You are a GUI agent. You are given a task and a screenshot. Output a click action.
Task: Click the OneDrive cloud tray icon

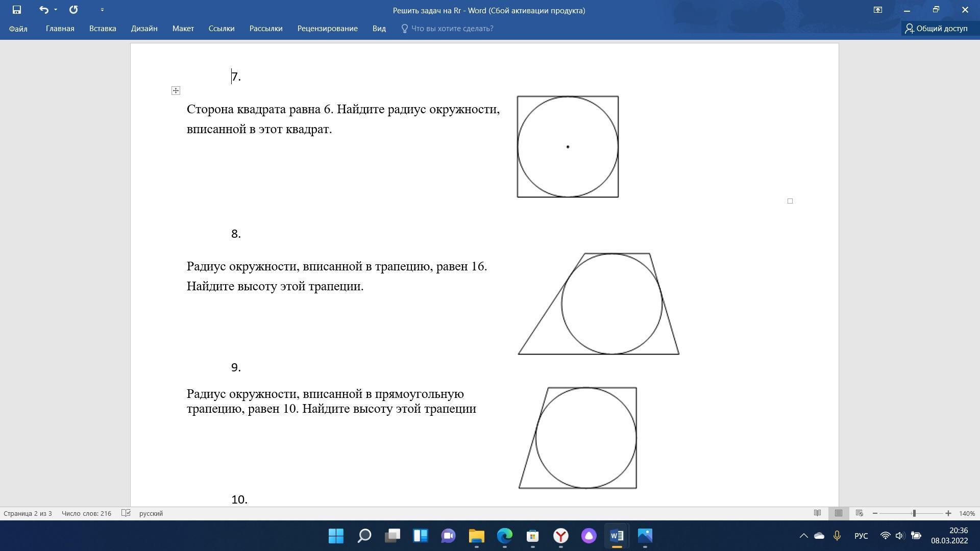[819, 536]
